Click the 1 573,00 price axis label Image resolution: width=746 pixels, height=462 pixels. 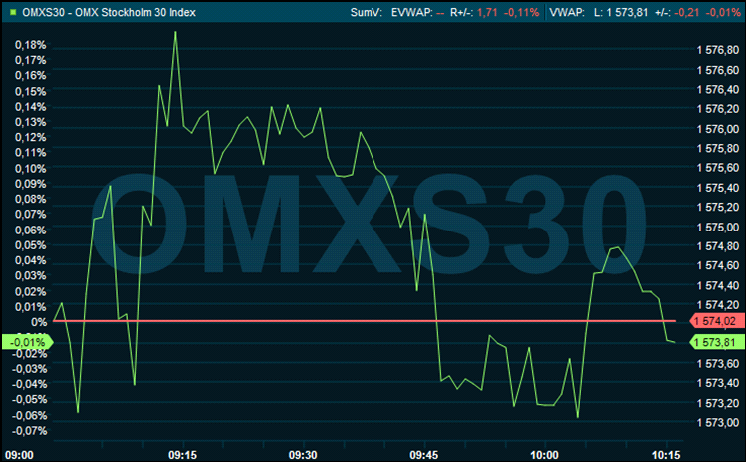(718, 423)
